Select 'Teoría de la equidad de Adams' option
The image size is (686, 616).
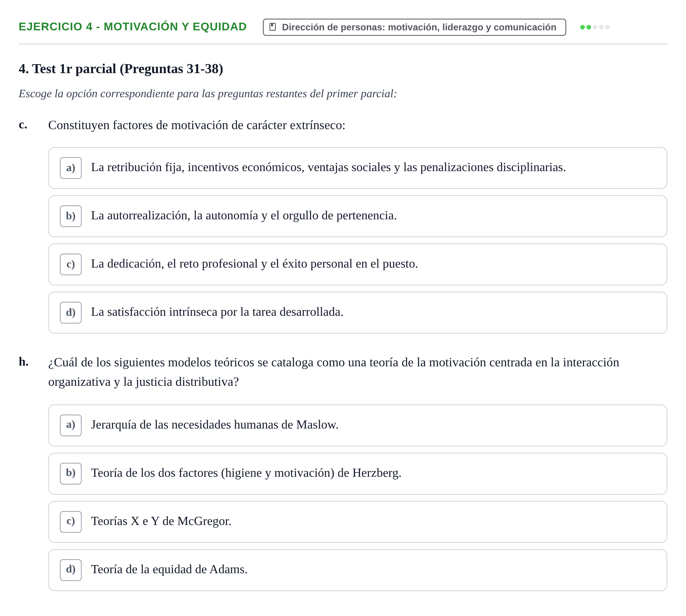(x=357, y=570)
